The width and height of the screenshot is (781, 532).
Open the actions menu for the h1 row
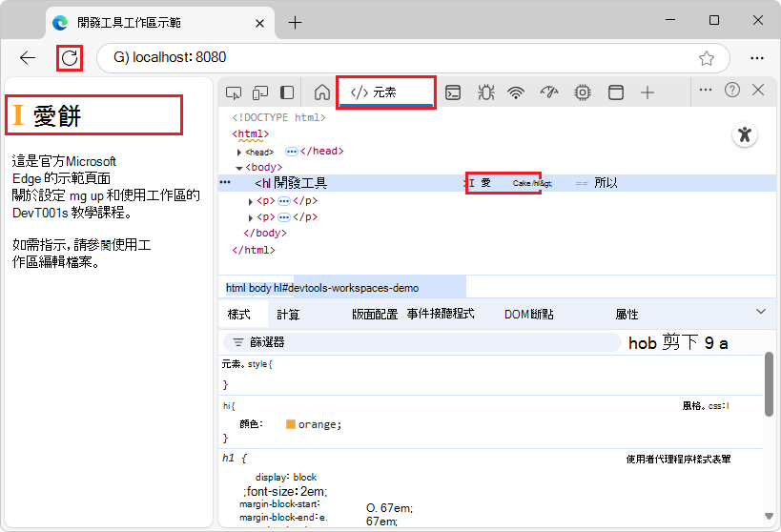coord(225,182)
